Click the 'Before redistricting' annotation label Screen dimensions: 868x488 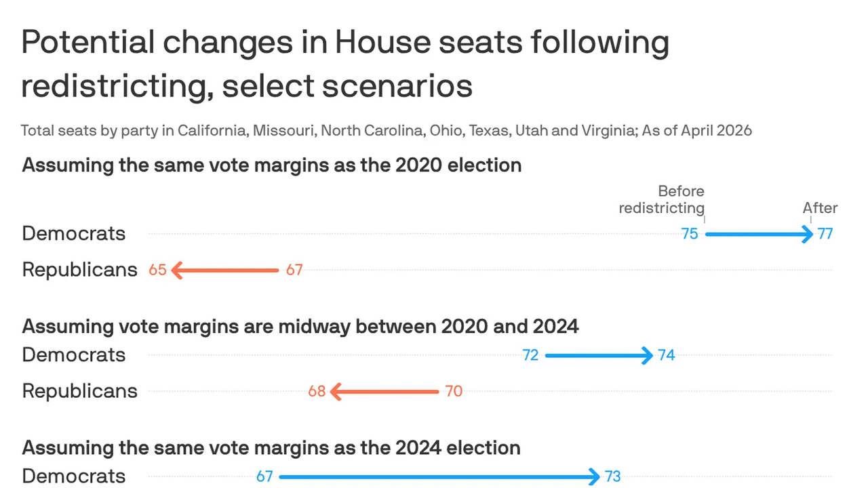point(661,199)
